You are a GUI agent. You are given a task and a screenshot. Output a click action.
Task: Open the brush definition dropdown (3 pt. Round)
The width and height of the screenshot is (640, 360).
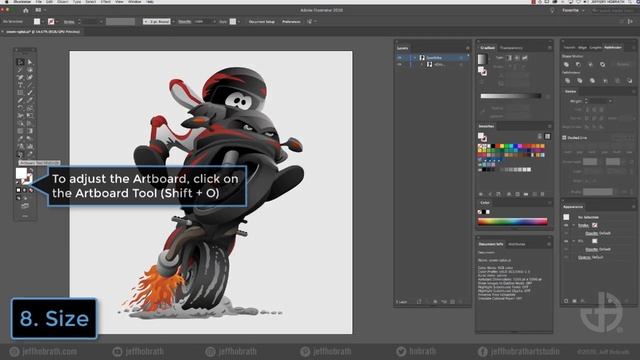pos(173,21)
